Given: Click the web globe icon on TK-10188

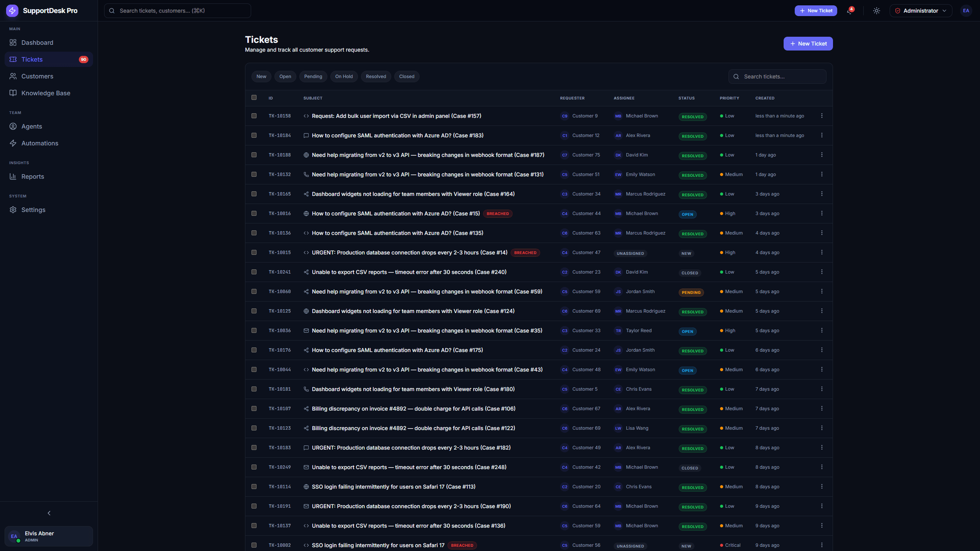Looking at the screenshot, I should [306, 155].
